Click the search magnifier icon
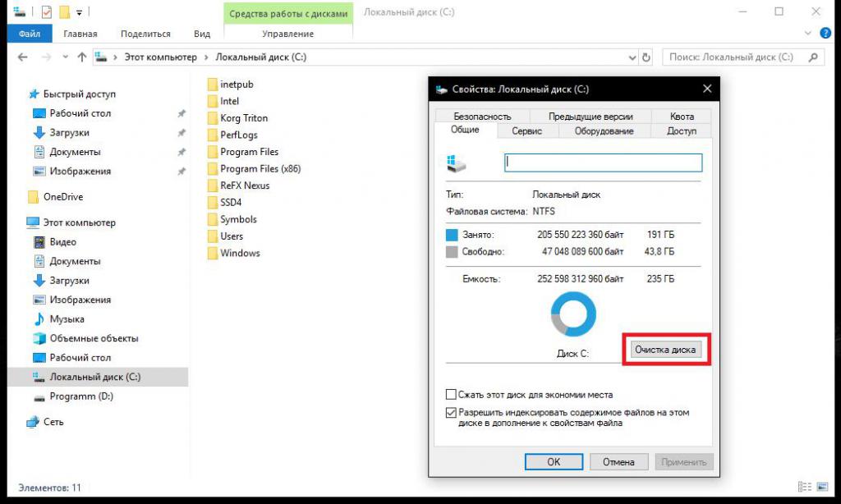The height and width of the screenshot is (504, 841). click(812, 57)
